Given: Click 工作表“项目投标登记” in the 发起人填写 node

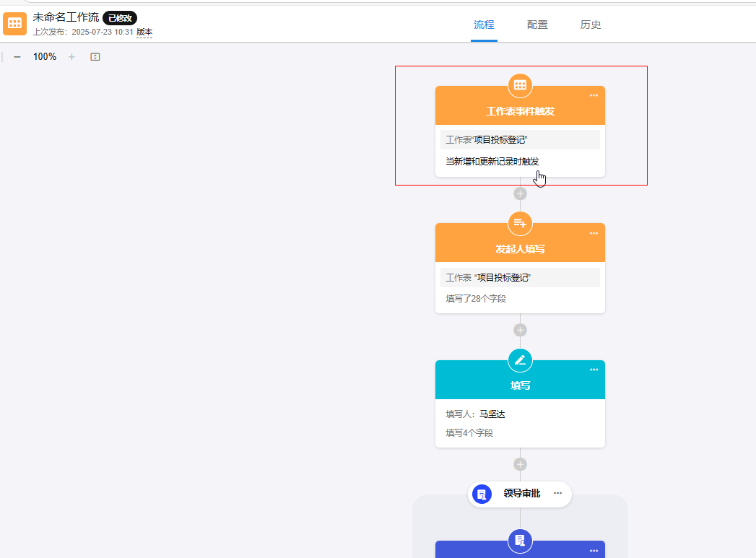Looking at the screenshot, I should point(520,277).
